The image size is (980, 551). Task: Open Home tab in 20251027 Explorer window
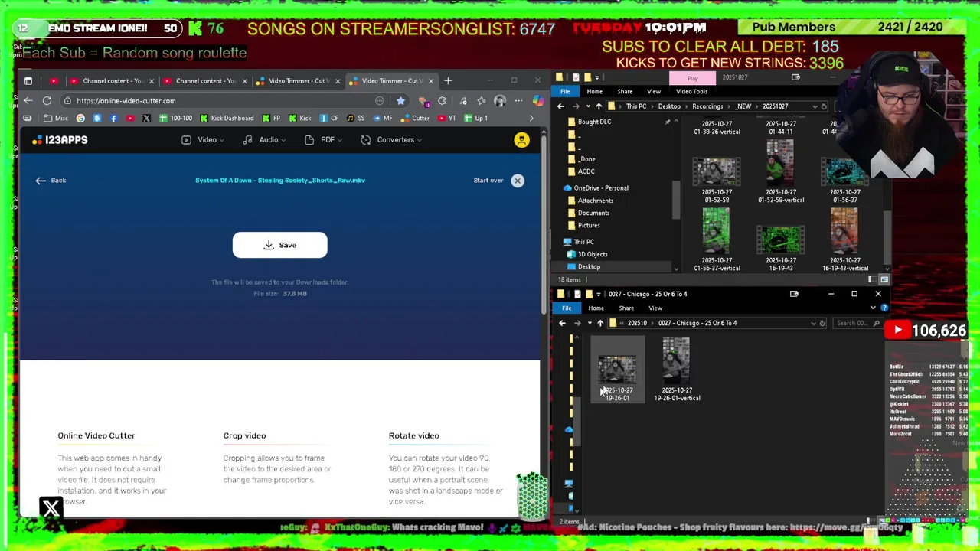(x=594, y=92)
